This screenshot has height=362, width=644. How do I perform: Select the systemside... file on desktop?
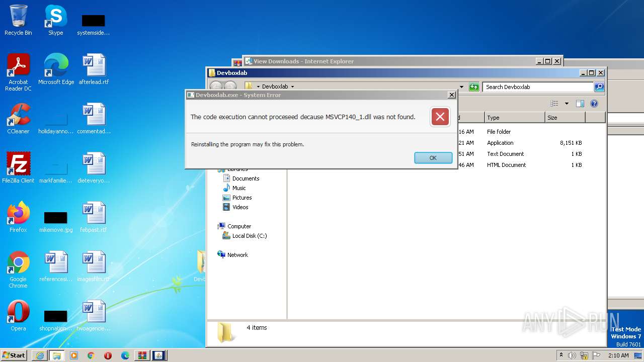click(94, 24)
